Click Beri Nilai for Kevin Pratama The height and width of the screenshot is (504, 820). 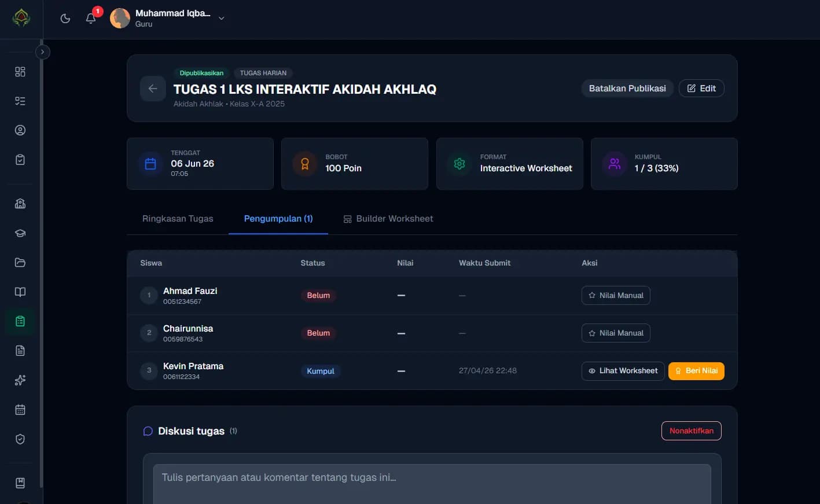(696, 371)
